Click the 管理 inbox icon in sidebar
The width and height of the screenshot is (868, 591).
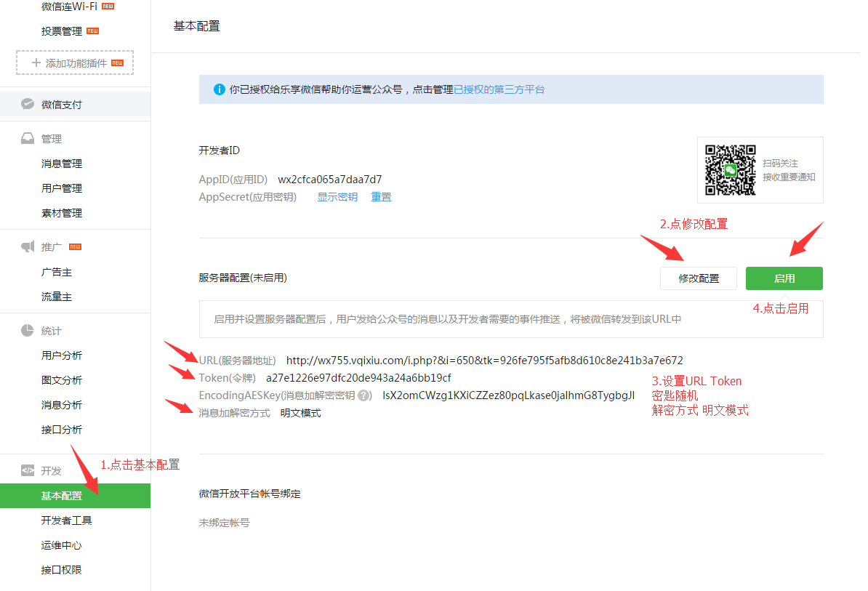pyautogui.click(x=28, y=139)
